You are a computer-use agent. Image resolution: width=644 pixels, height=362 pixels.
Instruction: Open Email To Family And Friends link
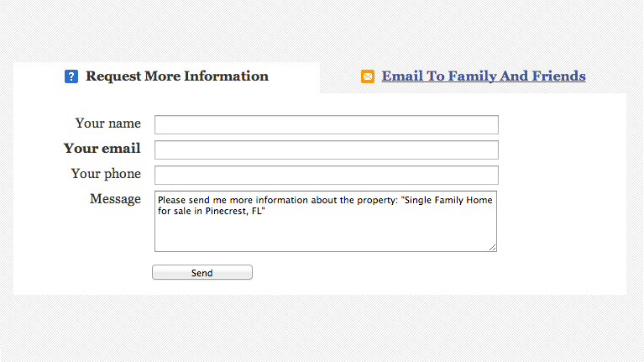point(483,76)
